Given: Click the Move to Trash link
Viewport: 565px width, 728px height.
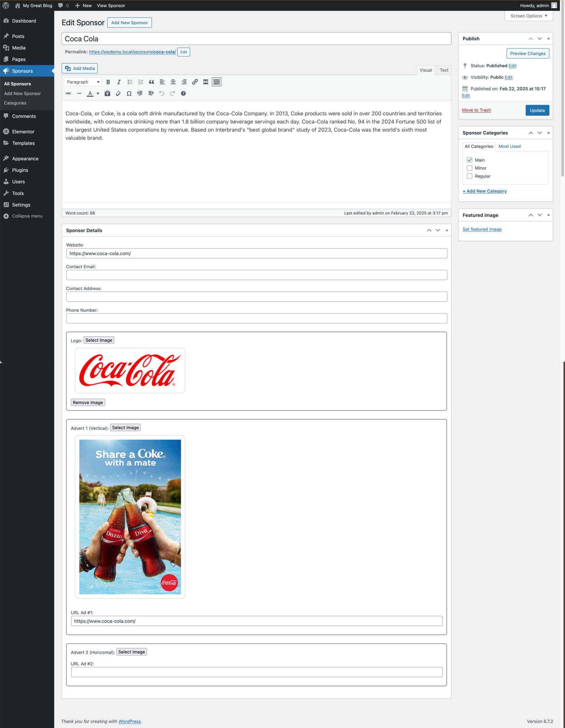Looking at the screenshot, I should coord(476,110).
